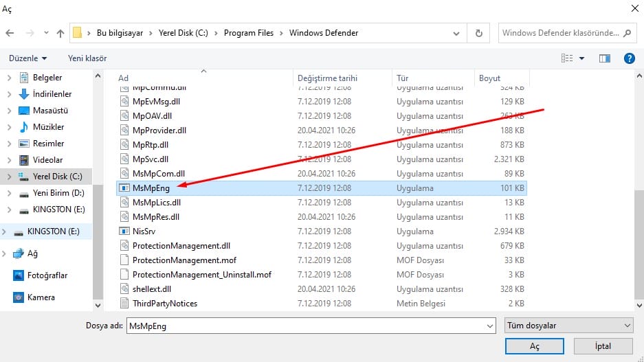Click the Up one level arrow icon

(60, 33)
